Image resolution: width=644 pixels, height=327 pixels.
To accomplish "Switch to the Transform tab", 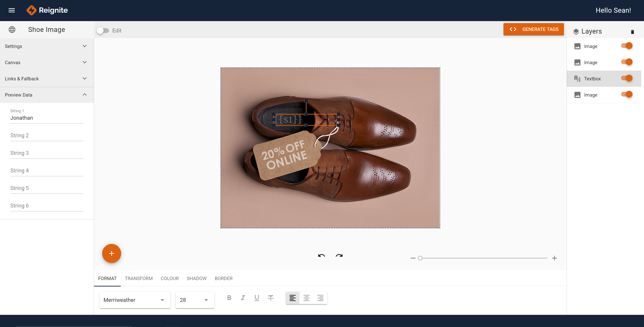I will pyautogui.click(x=138, y=278).
